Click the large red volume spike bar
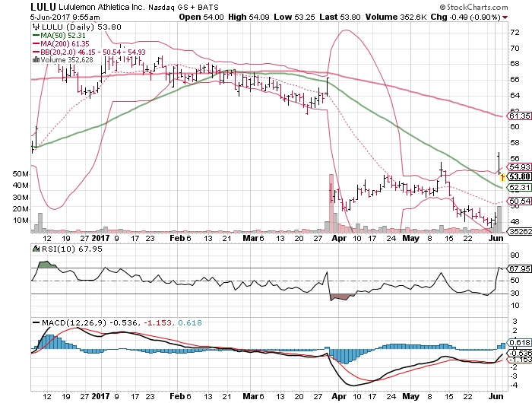The image size is (532, 403). [331, 203]
